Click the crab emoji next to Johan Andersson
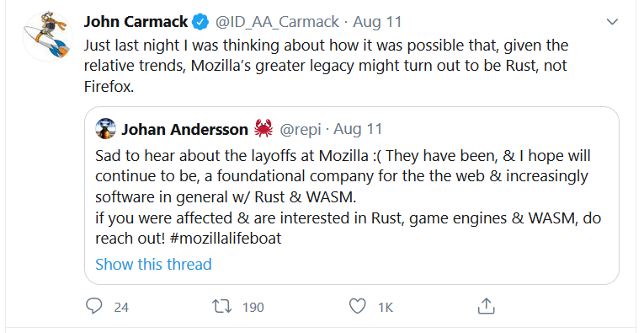This screenshot has height=333, width=644. click(263, 129)
